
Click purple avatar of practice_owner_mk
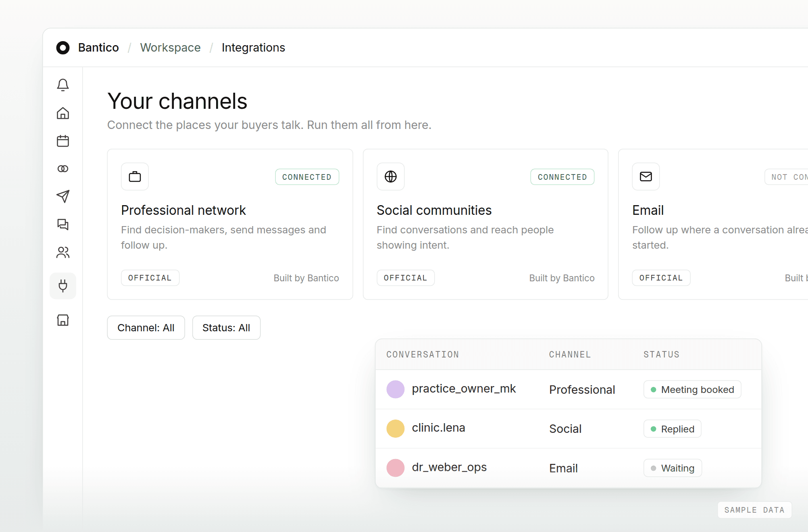pos(396,389)
